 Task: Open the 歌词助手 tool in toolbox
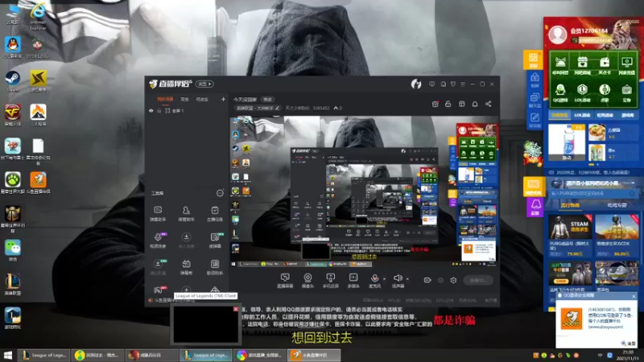point(215,267)
